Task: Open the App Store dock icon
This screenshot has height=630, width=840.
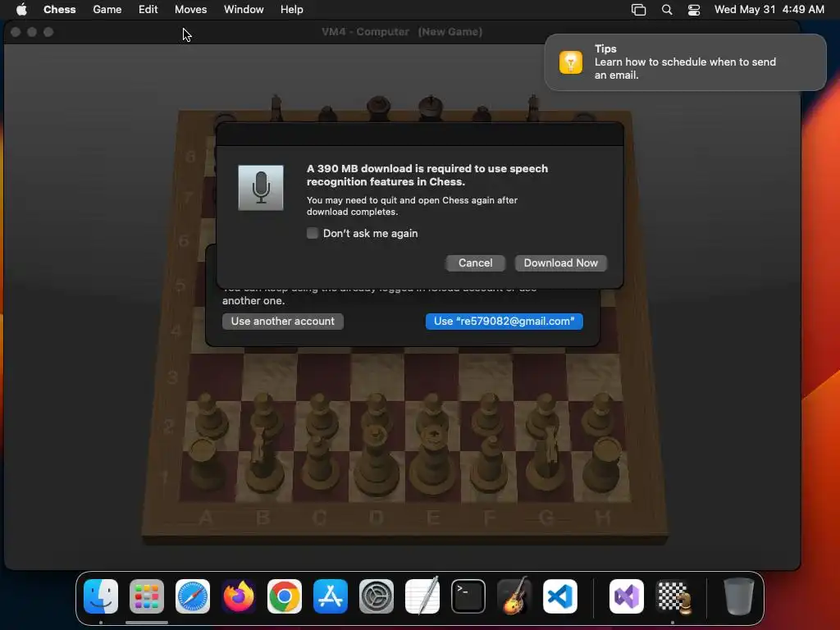Action: point(331,596)
